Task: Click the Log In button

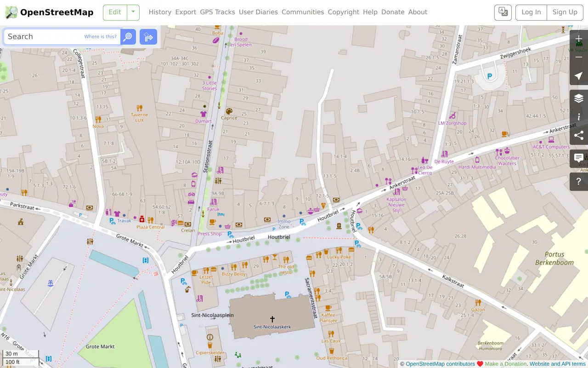Action: coord(531,12)
